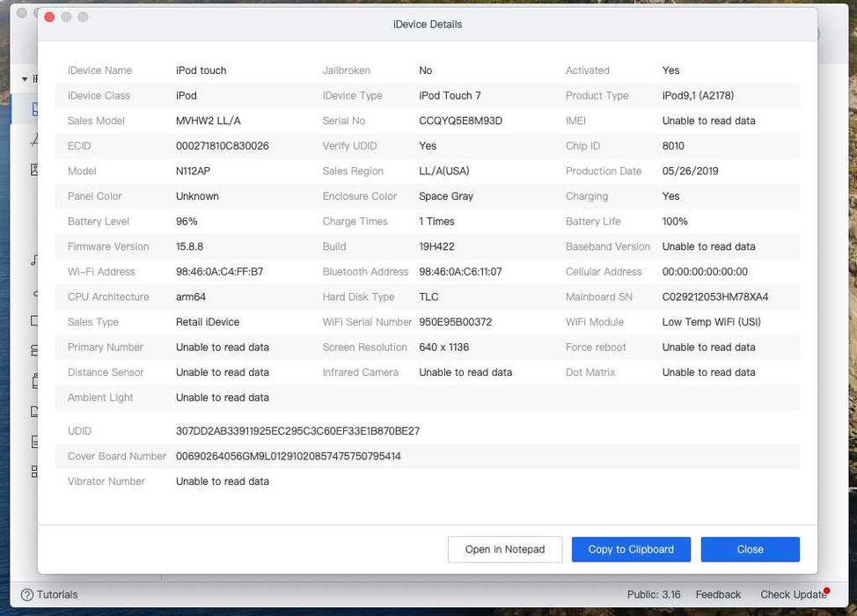
Task: Select the Serial No value 'CCQYQ5E8M93D'
Action: (460, 121)
